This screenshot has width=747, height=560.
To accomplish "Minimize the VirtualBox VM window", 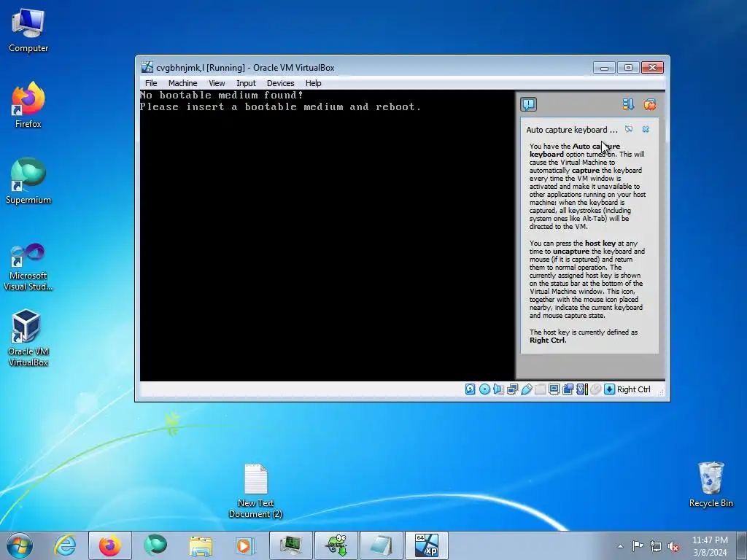I will 604,68.
